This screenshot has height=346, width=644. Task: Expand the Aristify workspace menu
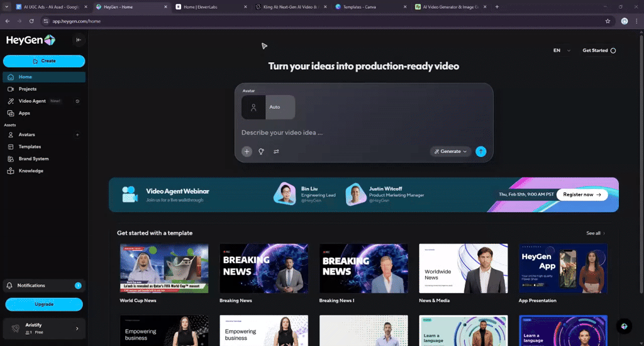pos(77,329)
